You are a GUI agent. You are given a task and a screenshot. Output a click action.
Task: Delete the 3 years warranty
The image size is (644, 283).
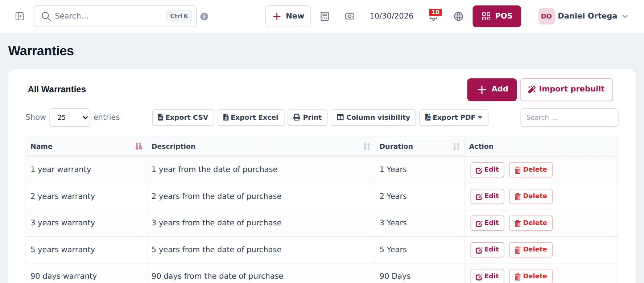(x=531, y=223)
